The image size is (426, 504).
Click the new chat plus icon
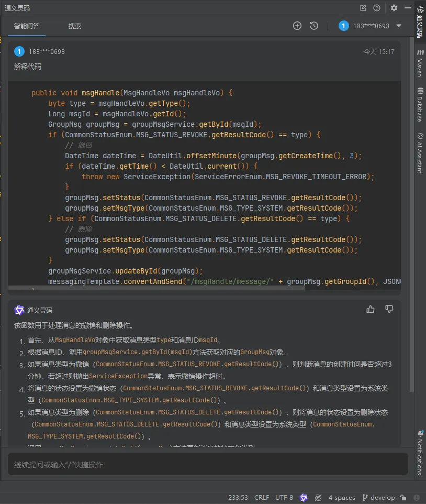297,26
